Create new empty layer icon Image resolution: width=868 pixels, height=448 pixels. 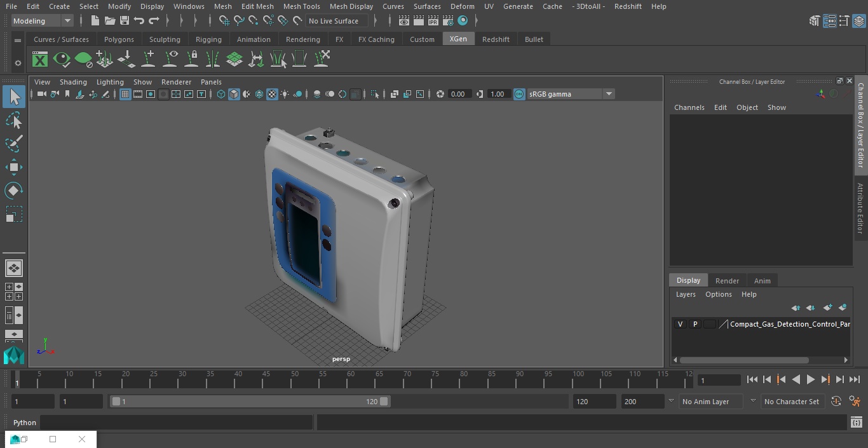[827, 308]
